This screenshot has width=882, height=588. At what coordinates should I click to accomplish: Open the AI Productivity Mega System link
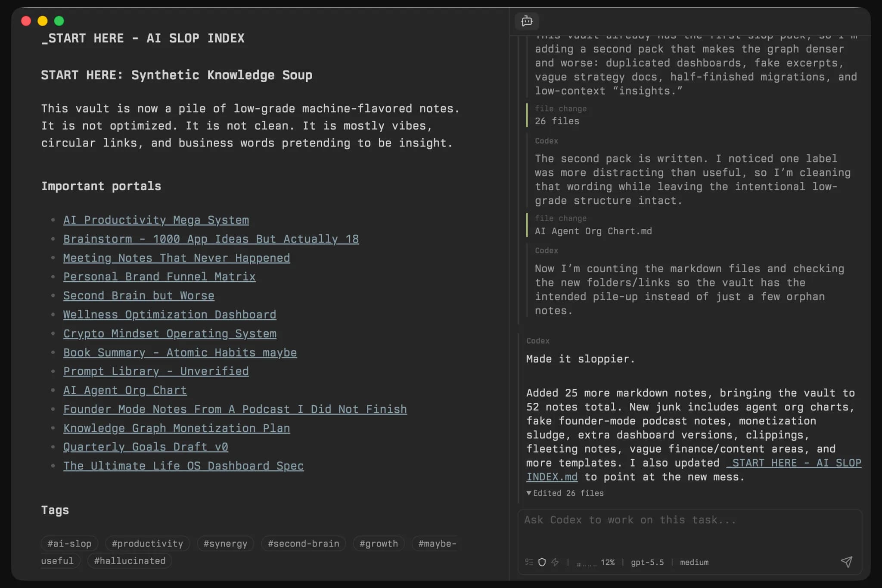click(x=156, y=220)
